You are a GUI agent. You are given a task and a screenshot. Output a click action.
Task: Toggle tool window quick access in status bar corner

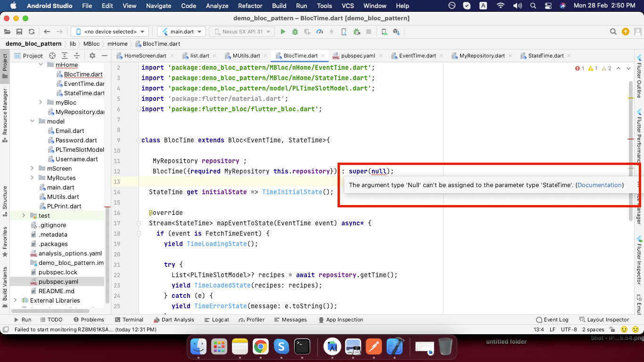[x=5, y=329]
